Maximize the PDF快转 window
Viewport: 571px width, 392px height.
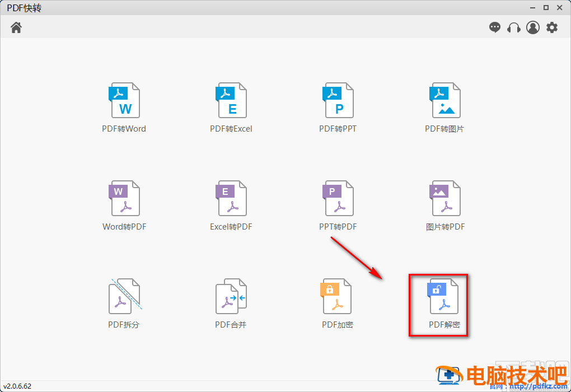(x=546, y=8)
